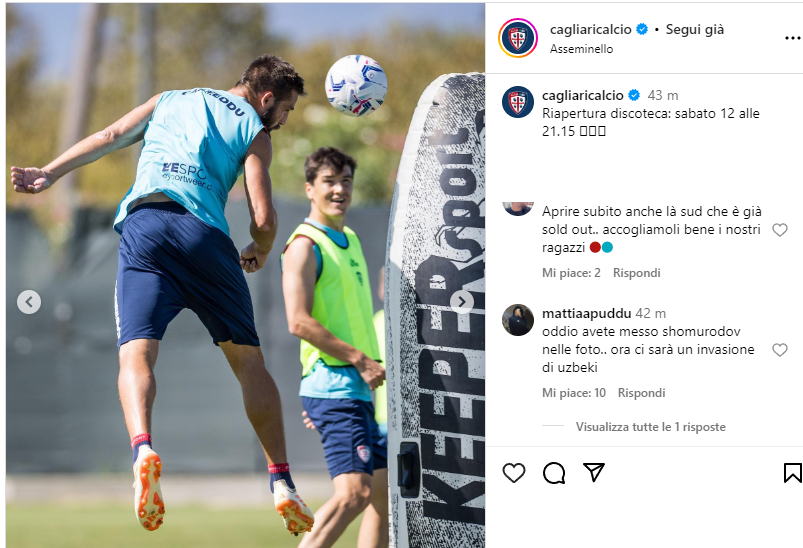Like the post with the heart icon
This screenshot has width=803, height=548.
pyautogui.click(x=514, y=473)
